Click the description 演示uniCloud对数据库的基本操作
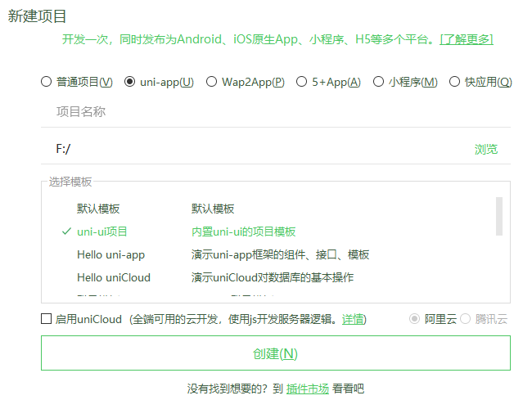 [273, 277]
